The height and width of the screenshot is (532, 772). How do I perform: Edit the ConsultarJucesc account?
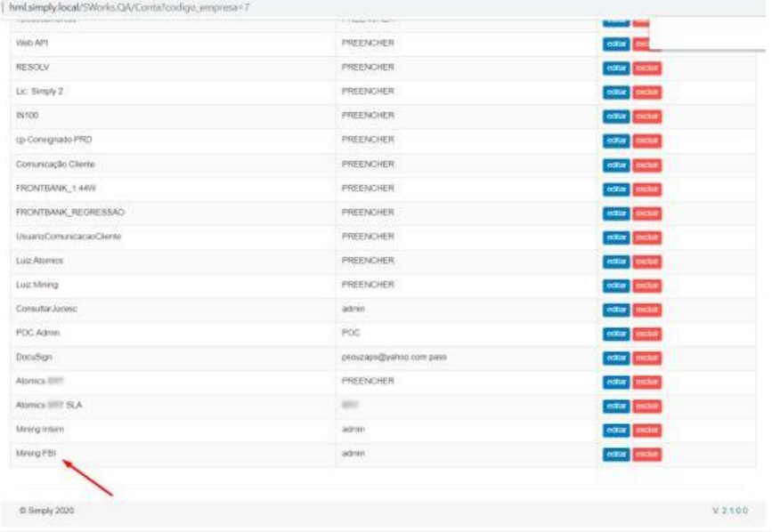coord(616,310)
